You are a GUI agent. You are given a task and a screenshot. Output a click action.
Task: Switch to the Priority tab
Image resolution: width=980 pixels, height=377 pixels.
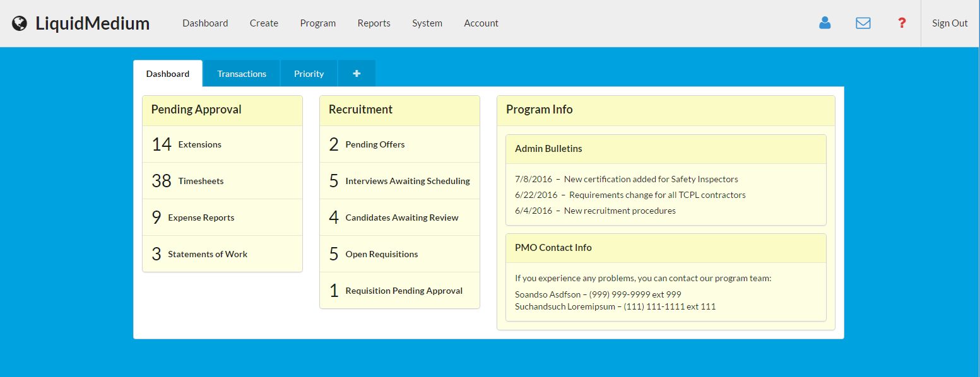(x=309, y=74)
